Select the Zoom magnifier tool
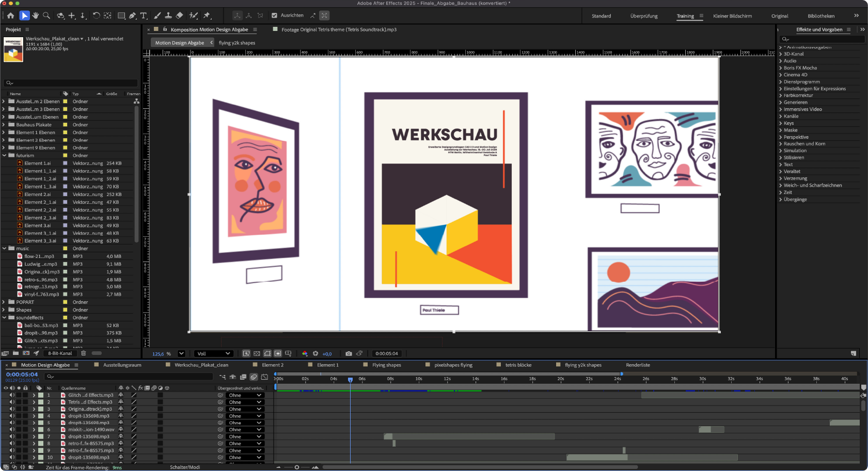This screenshot has width=868, height=471. tap(46, 15)
